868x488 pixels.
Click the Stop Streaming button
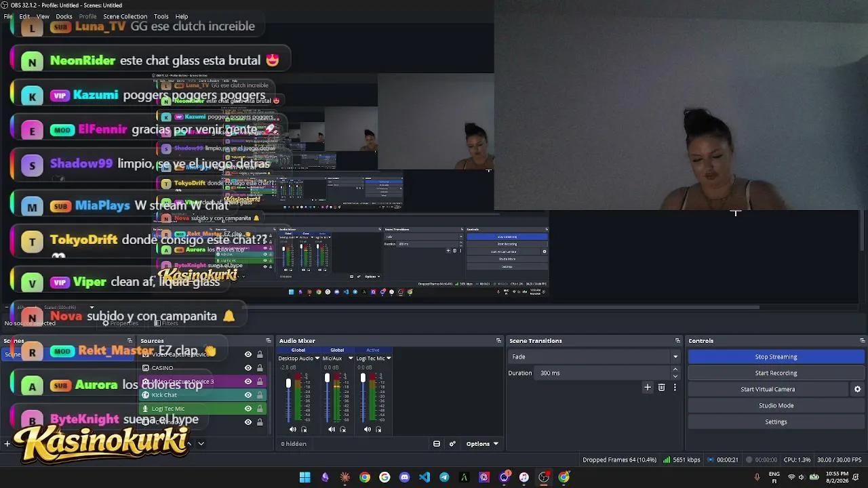coord(776,357)
